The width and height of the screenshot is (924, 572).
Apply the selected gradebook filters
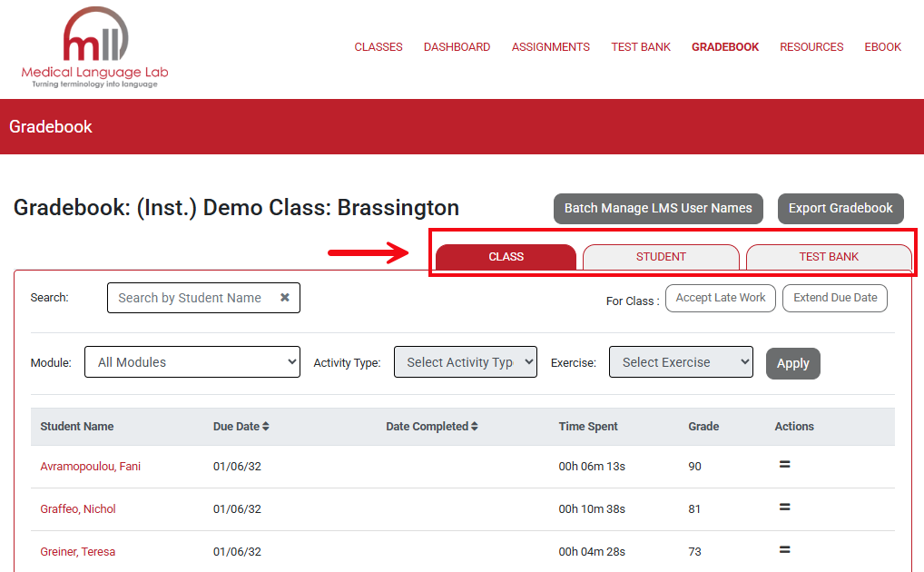point(792,362)
